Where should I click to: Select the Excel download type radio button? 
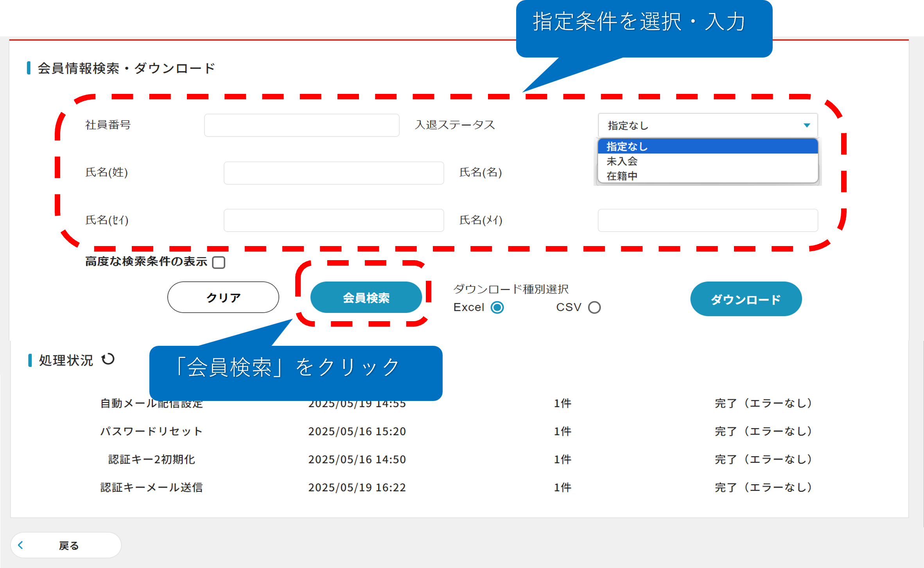tap(497, 307)
